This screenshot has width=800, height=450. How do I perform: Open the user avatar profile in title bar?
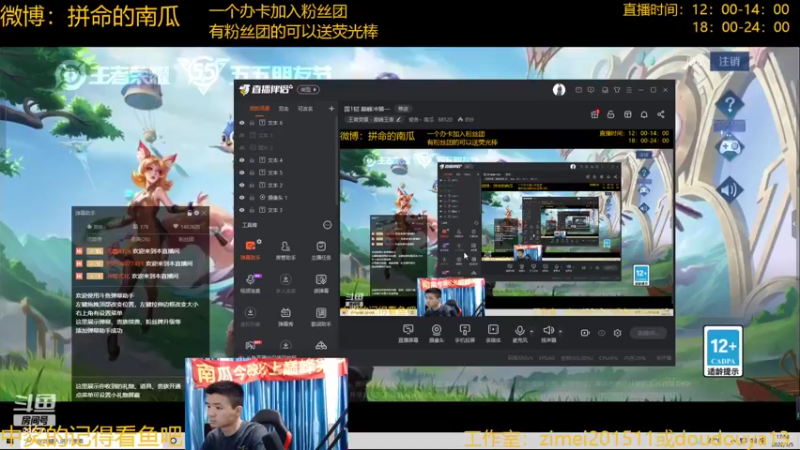[x=559, y=90]
